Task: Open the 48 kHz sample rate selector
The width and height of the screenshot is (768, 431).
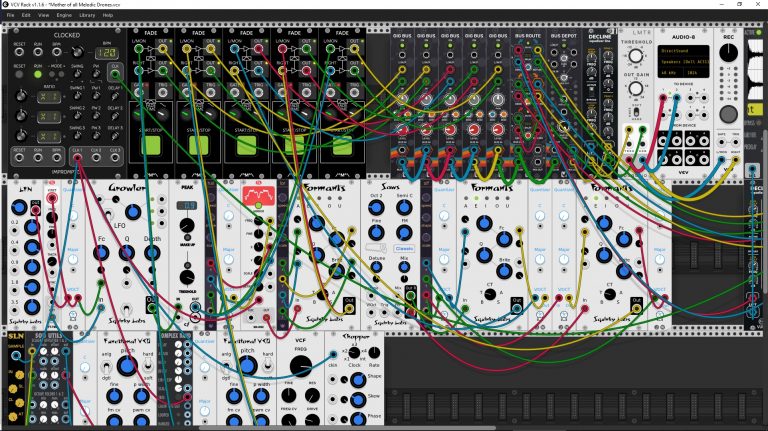Action: coord(671,72)
